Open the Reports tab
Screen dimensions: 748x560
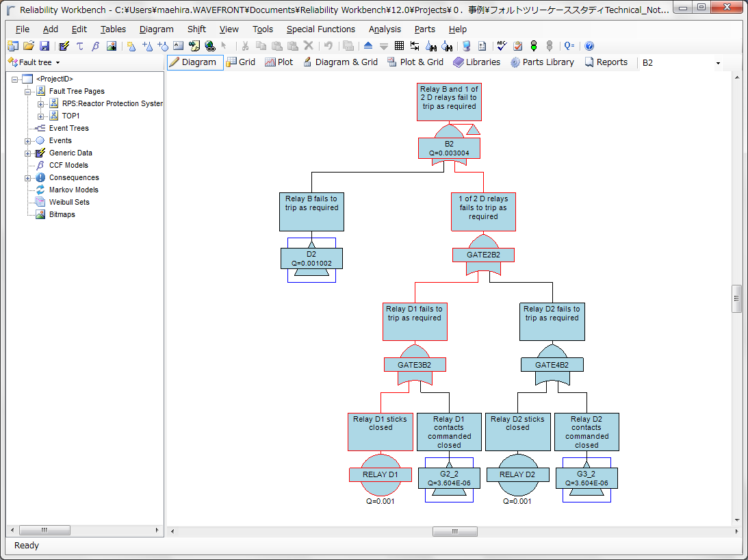pyautogui.click(x=606, y=62)
